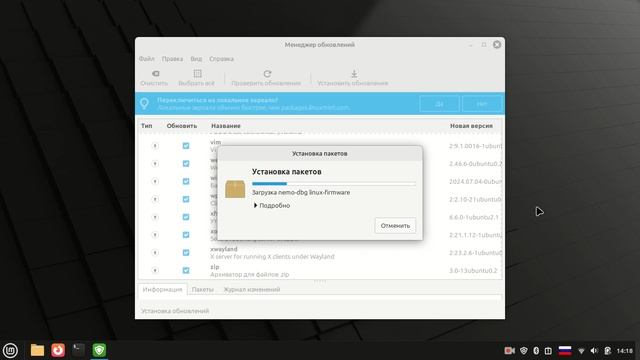Uncheck the xwayland update checkbox
The image size is (640, 360).
click(186, 253)
